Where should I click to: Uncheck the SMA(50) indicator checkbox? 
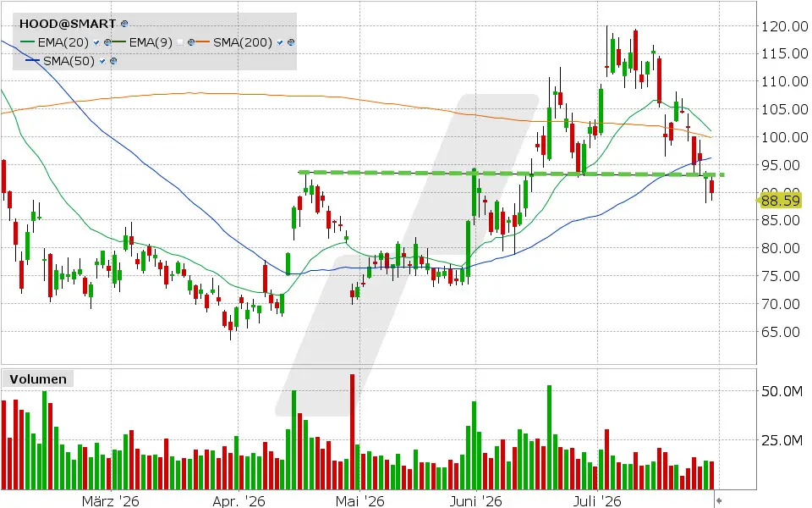[x=102, y=61]
